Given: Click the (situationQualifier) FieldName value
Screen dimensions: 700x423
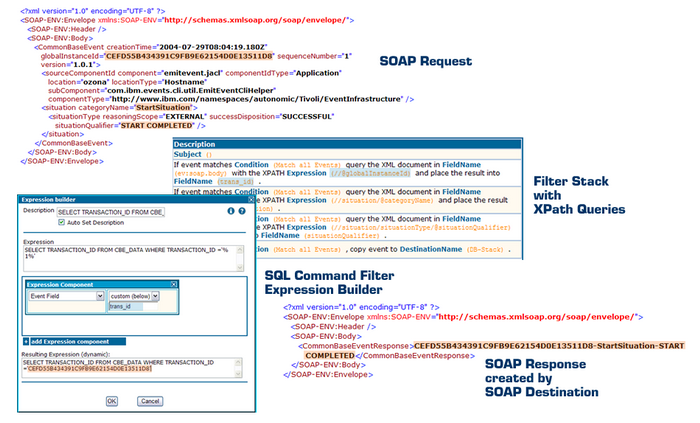Looking at the screenshot, I should tap(342, 236).
